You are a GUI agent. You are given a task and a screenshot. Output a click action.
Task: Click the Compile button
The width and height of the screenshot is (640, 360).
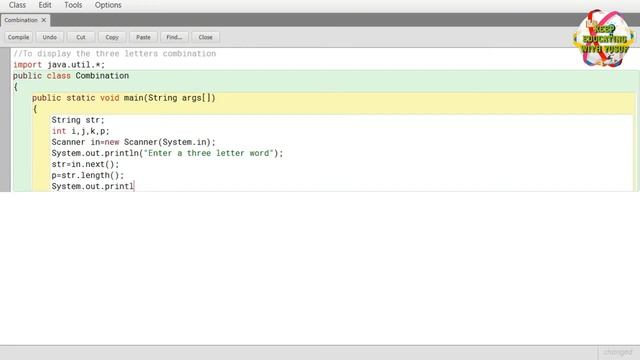click(x=18, y=37)
